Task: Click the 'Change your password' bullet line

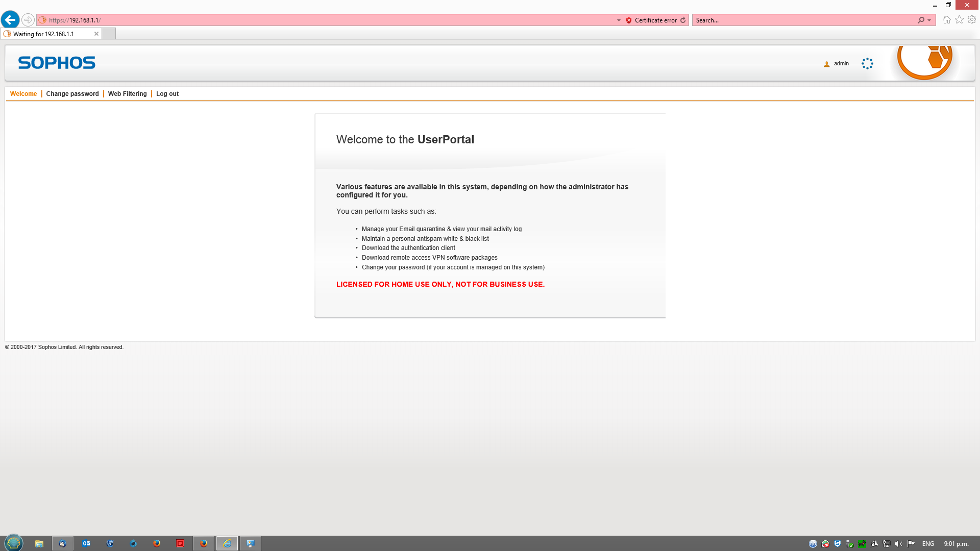Action: click(x=453, y=267)
